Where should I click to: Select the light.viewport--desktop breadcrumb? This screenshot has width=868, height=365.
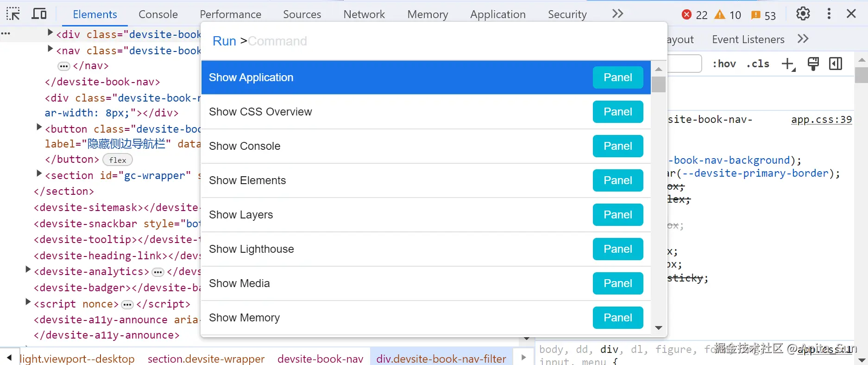[x=77, y=359]
